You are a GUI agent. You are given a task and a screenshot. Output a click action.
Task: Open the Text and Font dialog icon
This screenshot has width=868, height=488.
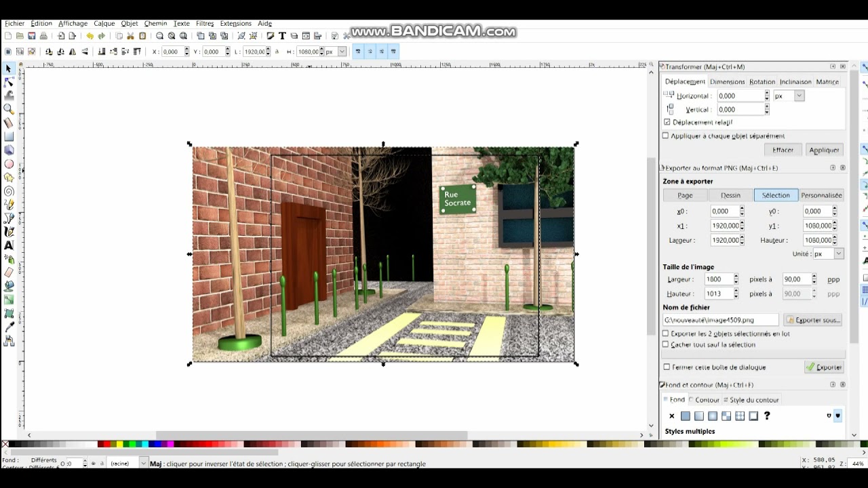click(282, 36)
